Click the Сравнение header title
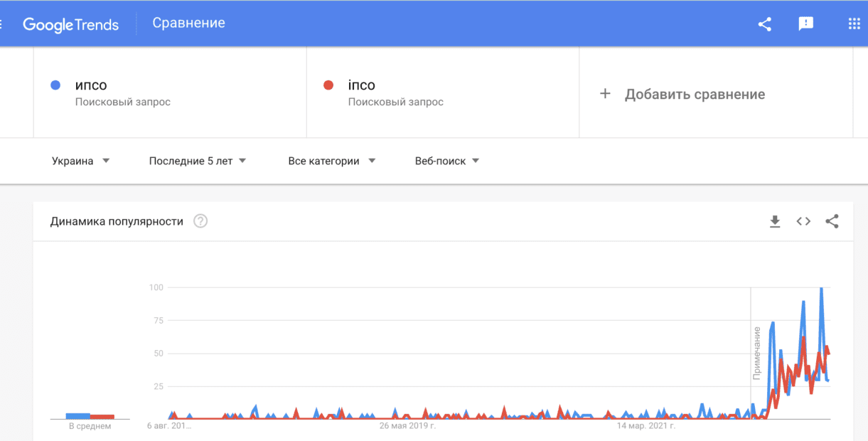 pyautogui.click(x=188, y=23)
